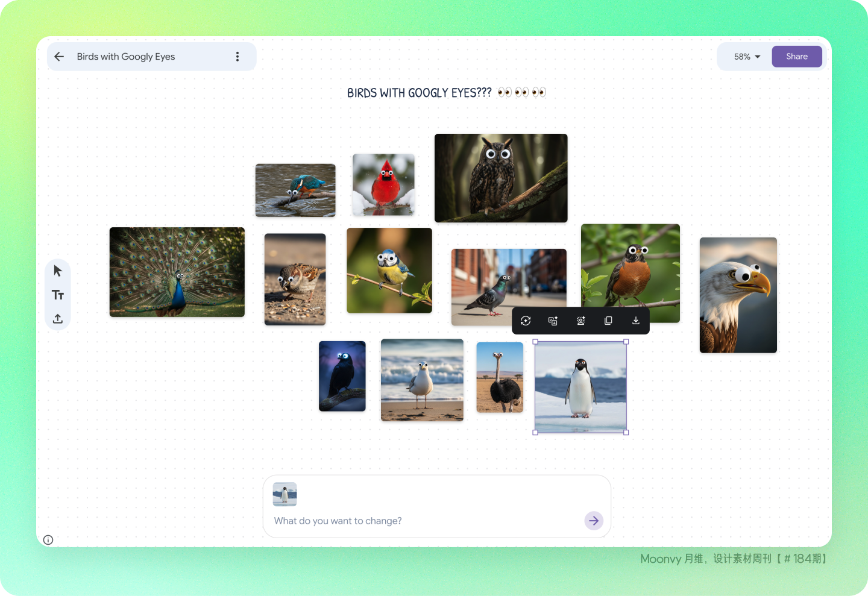
Task: Regenerate the selected penguin image
Action: click(x=526, y=321)
